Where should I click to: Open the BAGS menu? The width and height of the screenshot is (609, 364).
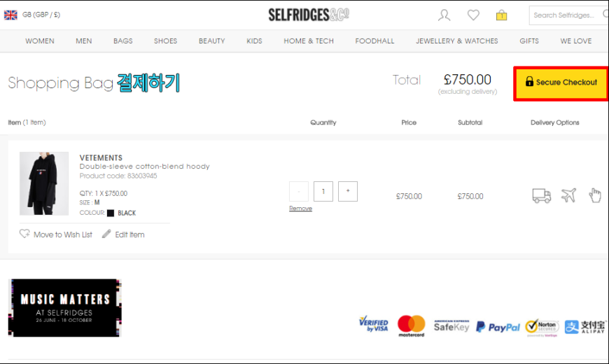[x=123, y=41]
